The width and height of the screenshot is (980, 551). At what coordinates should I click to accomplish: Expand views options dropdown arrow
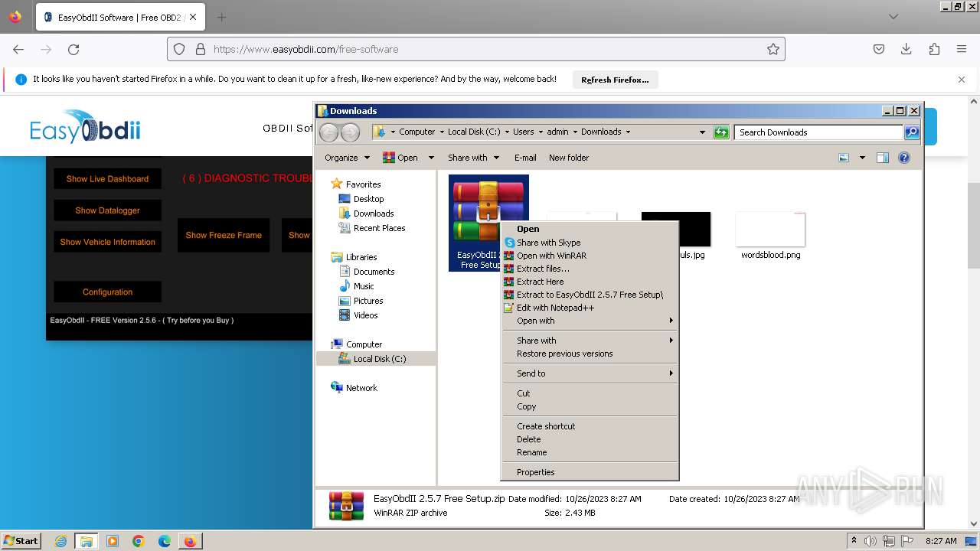point(862,158)
